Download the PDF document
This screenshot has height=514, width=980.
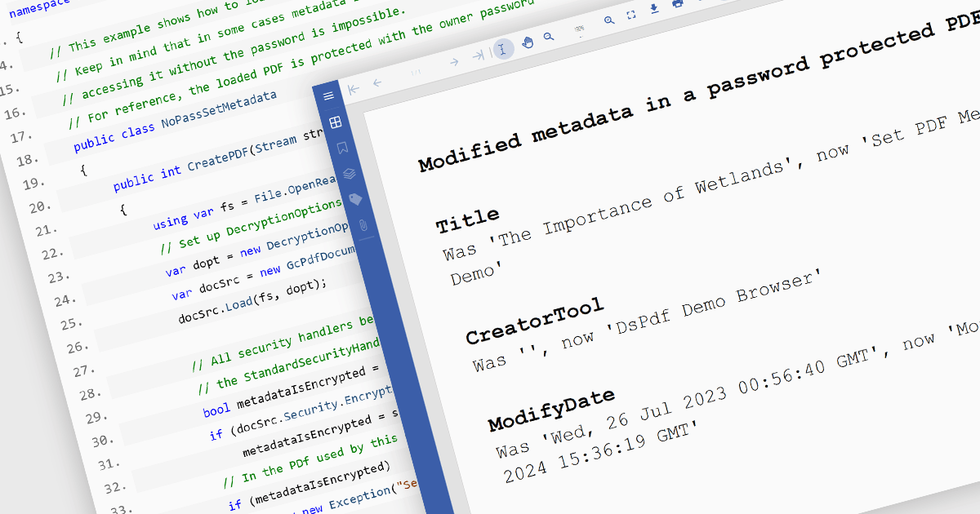coord(654,9)
